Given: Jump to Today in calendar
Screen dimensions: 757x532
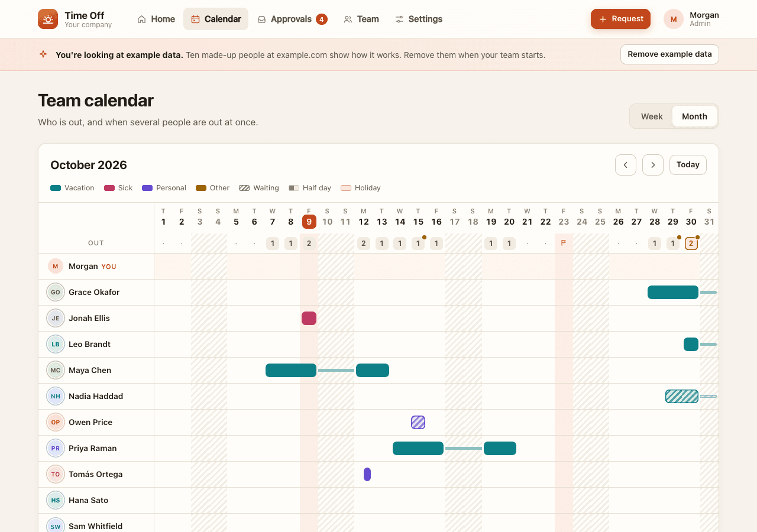Looking at the screenshot, I should (688, 165).
